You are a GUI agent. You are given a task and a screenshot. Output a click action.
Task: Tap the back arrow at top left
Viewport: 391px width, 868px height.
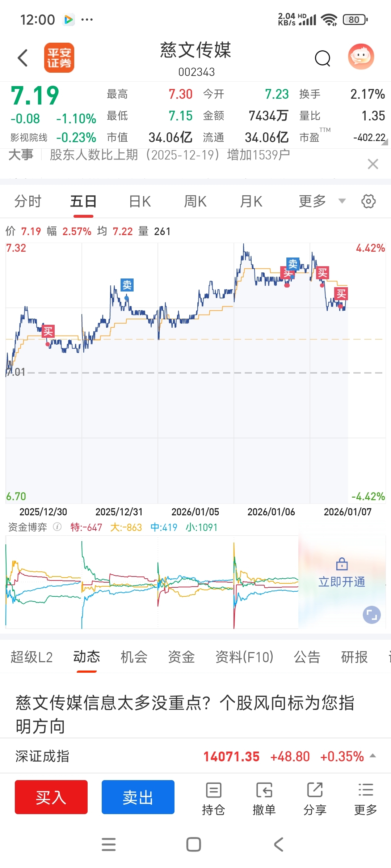click(x=22, y=58)
